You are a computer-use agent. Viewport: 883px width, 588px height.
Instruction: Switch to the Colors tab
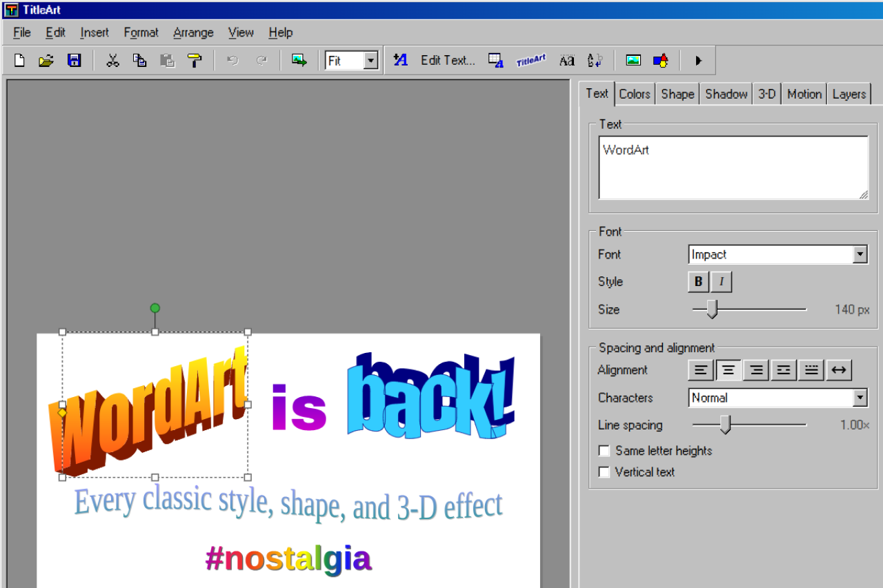click(x=635, y=94)
